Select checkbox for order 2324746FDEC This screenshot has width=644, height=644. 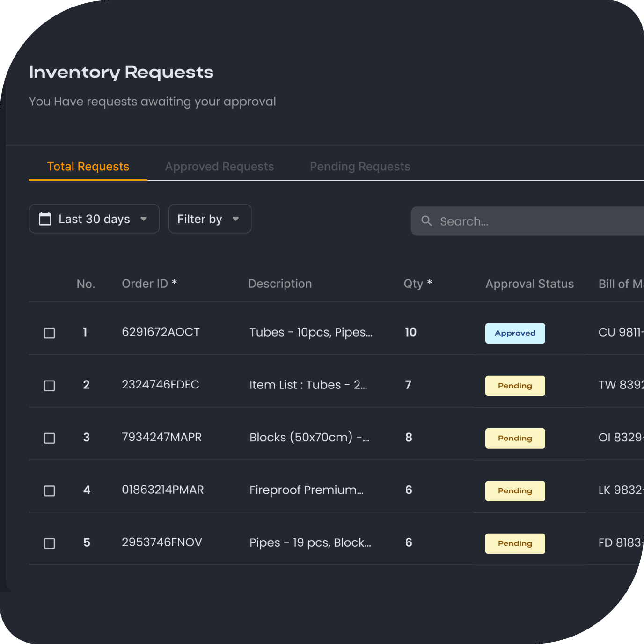pyautogui.click(x=49, y=385)
